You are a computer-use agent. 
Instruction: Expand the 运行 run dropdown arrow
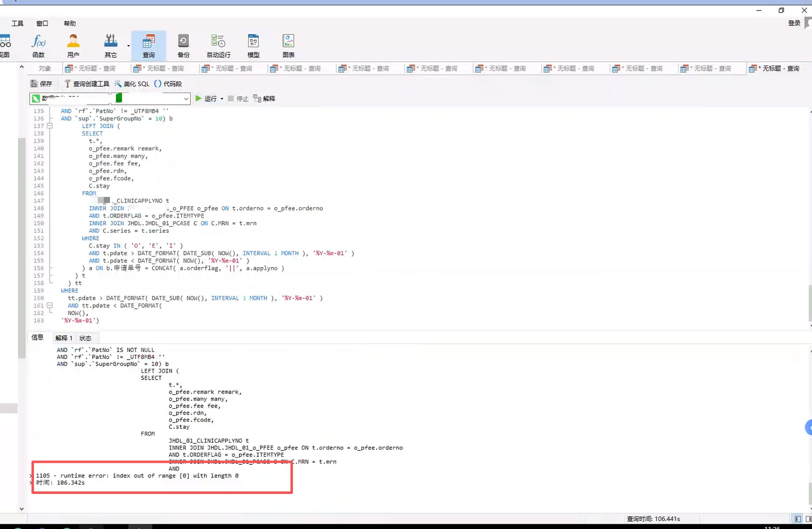click(x=222, y=99)
